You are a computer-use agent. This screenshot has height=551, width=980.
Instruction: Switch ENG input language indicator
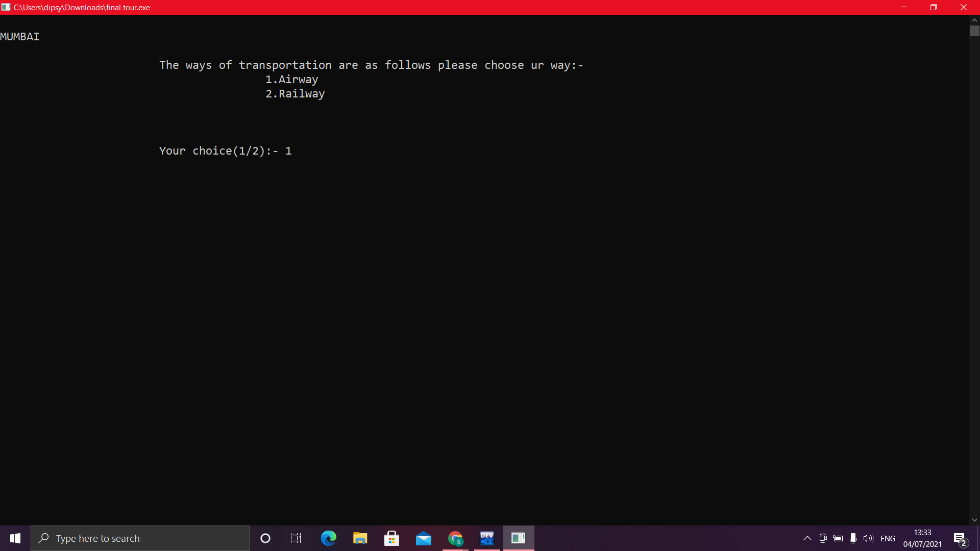click(x=888, y=538)
